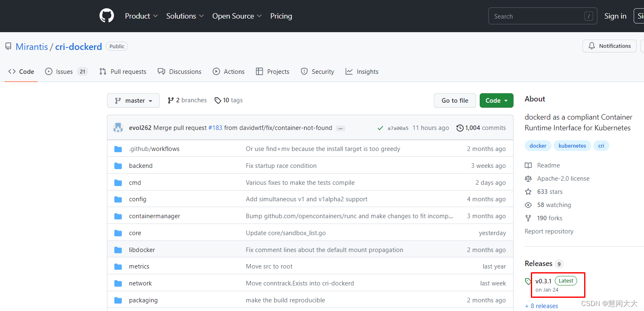This screenshot has height=311, width=644.
Task: Click the GitHub Octocat logo
Action: pyautogui.click(x=107, y=16)
